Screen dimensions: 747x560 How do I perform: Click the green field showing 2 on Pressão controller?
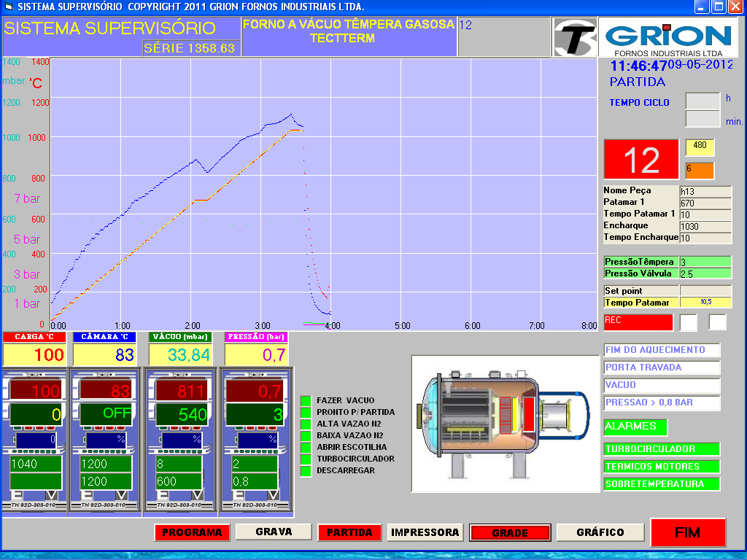click(255, 464)
